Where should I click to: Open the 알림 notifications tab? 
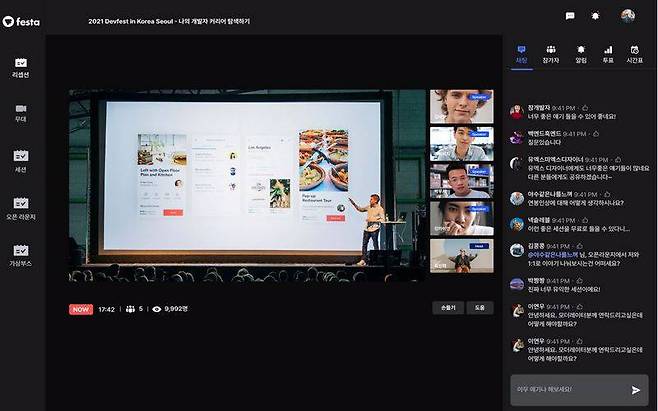(x=581, y=53)
